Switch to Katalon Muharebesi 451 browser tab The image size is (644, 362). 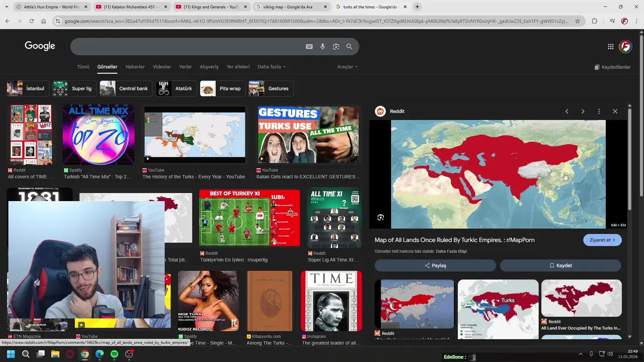pos(131,7)
